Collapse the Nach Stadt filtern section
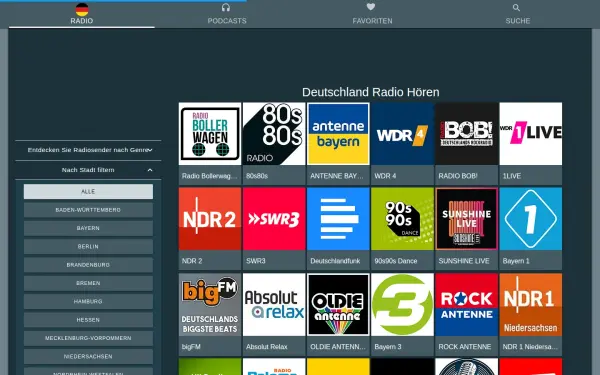Image resolution: width=600 pixels, height=375 pixels. [88, 170]
